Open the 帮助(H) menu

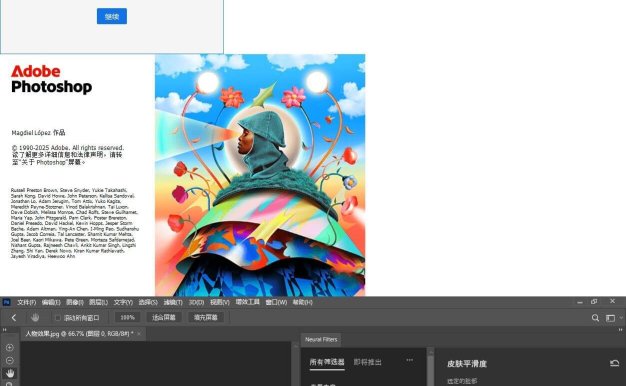302,302
